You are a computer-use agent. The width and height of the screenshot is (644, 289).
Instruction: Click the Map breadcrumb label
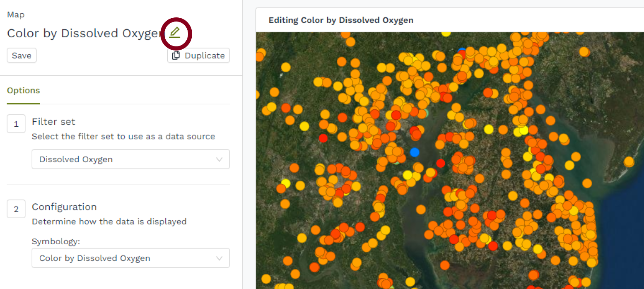point(16,15)
